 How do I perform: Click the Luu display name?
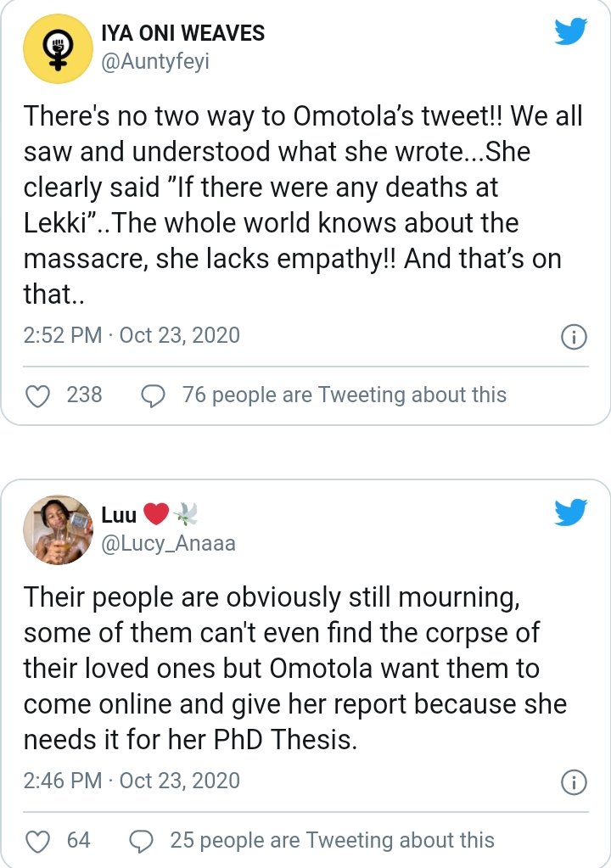pyautogui.click(x=119, y=514)
